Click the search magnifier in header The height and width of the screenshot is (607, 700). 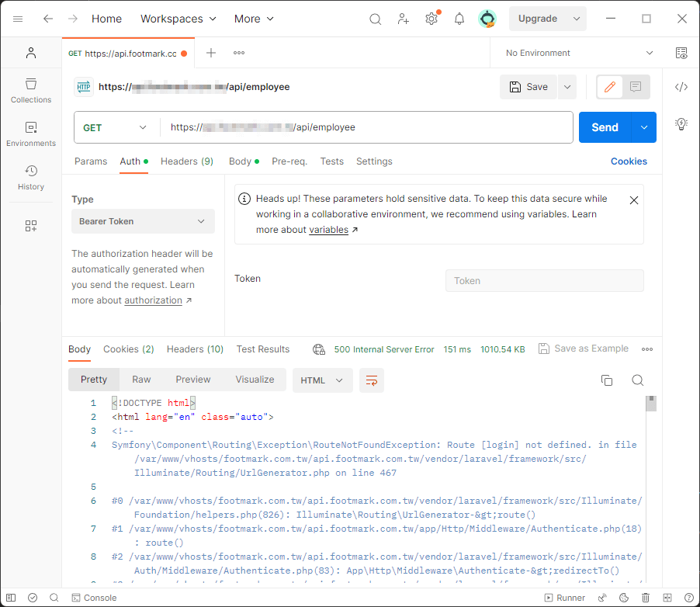[376, 19]
